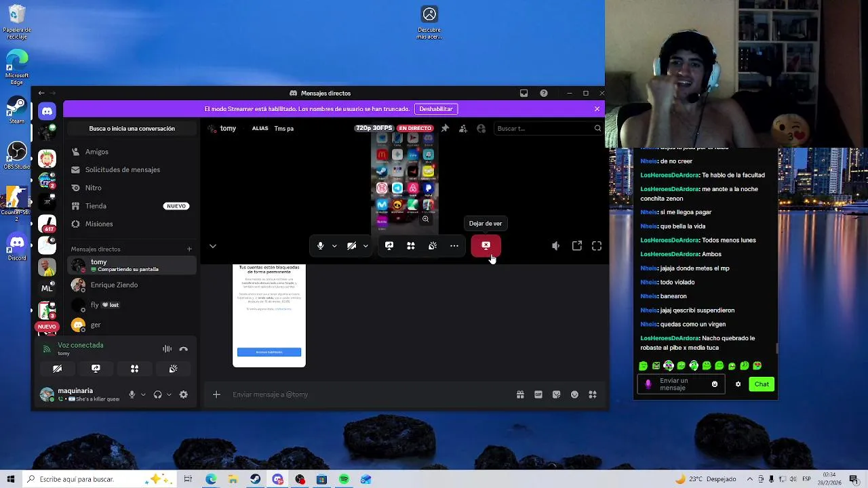The width and height of the screenshot is (868, 488).
Task: Click Windows Start button
Action: 11,479
